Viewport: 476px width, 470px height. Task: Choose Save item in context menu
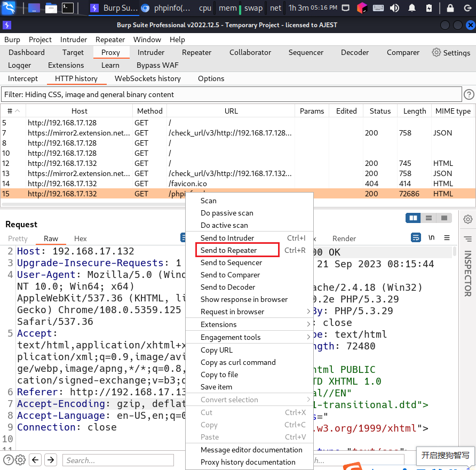click(x=249, y=387)
